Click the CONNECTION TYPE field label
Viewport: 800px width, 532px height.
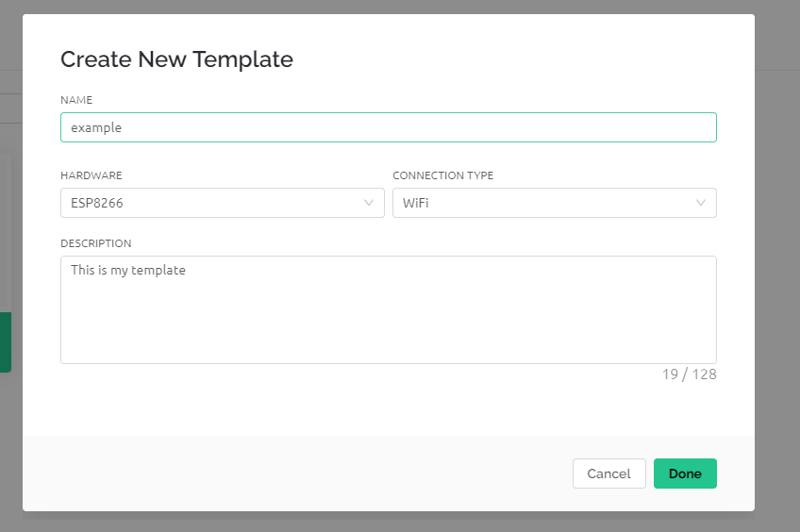442,175
